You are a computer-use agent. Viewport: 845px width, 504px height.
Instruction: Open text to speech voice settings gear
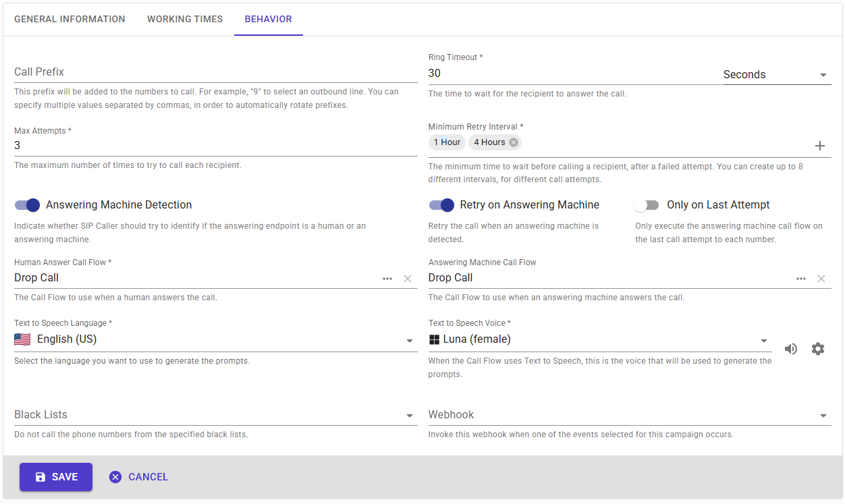[818, 349]
